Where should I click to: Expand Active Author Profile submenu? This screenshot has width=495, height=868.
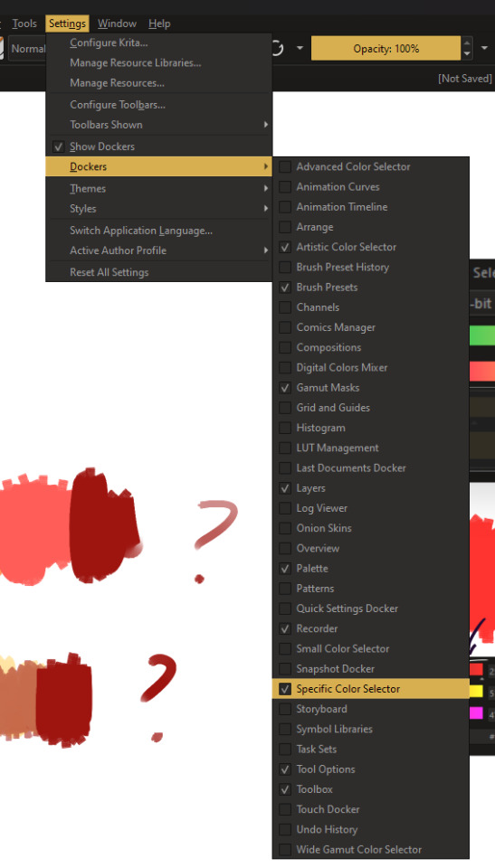click(158, 250)
